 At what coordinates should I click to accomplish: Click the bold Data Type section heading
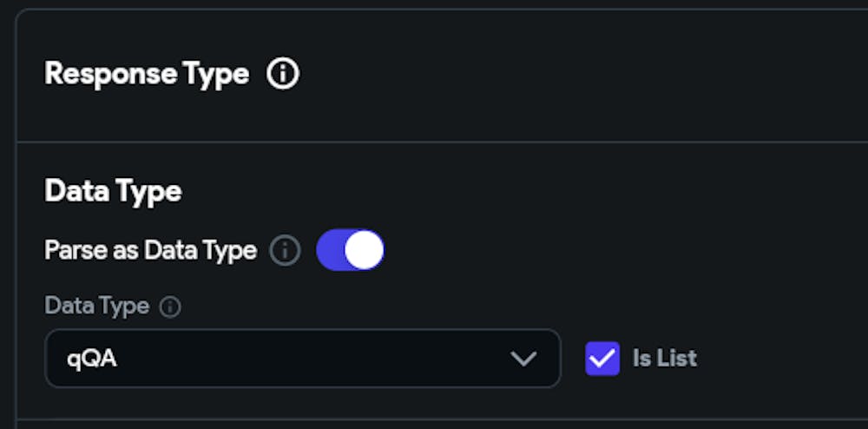click(113, 191)
